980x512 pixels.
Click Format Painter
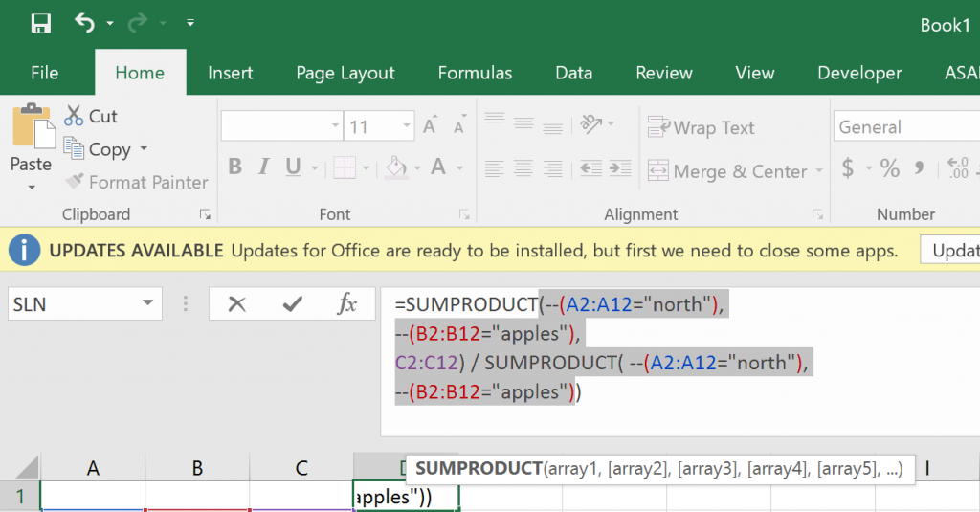click(137, 182)
